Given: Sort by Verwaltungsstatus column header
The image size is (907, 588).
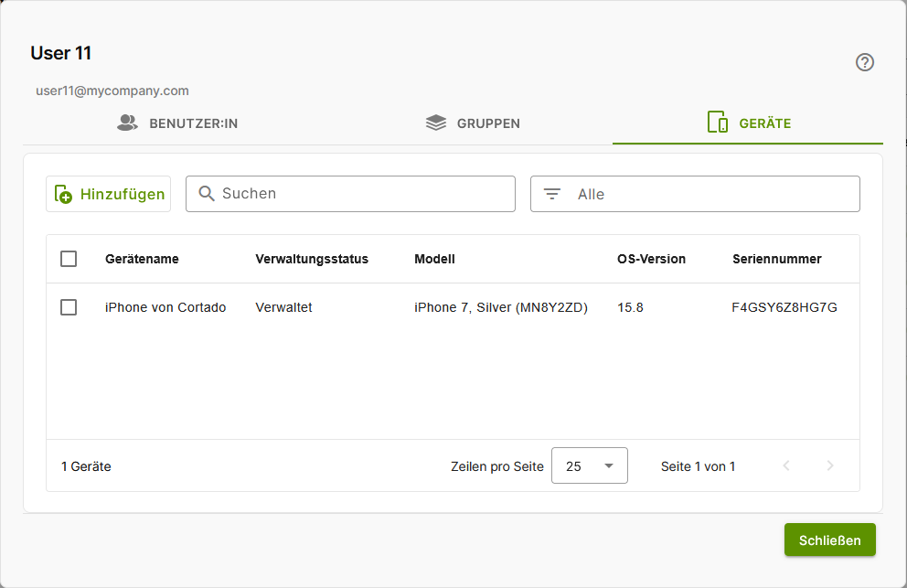Looking at the screenshot, I should coord(312,260).
